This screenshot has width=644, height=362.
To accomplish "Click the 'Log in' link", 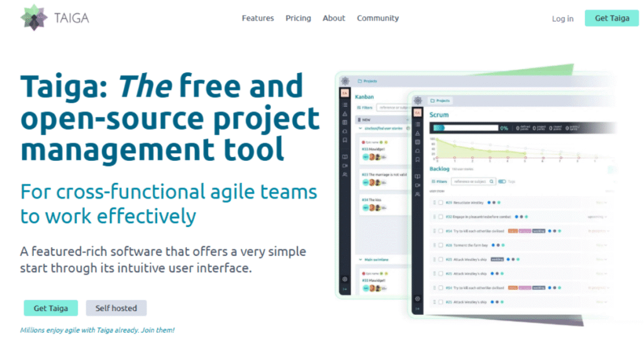I will click(562, 19).
